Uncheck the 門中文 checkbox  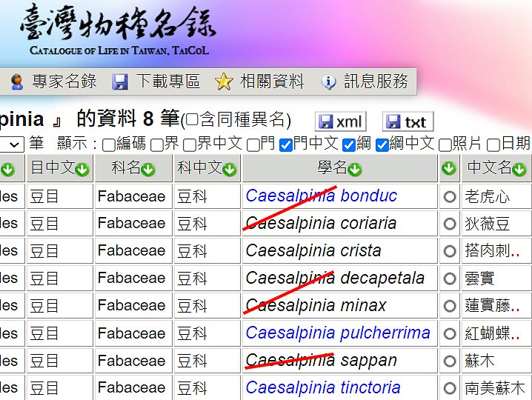286,144
